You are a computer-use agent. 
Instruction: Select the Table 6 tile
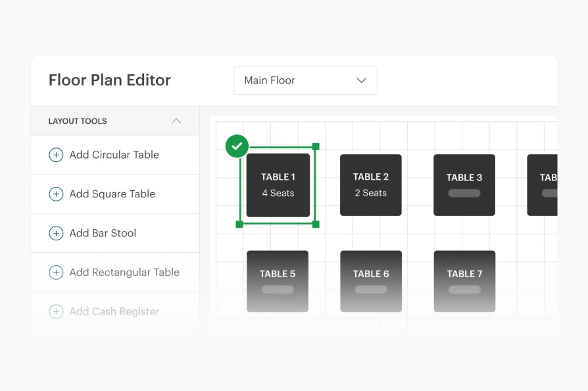click(371, 282)
